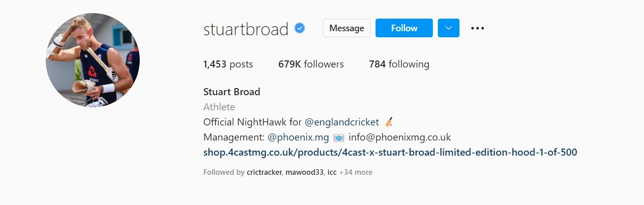
Task: Open the three-dot profile options menu
Action: pos(477,28)
